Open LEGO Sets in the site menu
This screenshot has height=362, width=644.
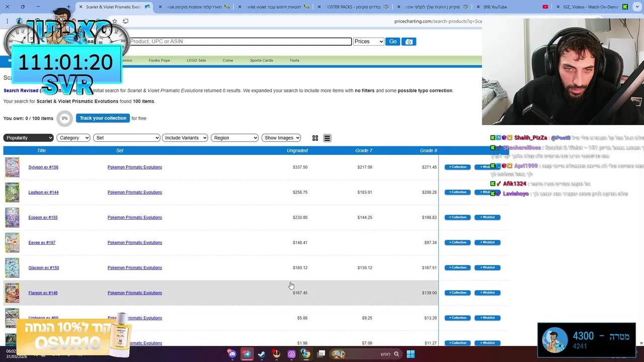(x=196, y=60)
